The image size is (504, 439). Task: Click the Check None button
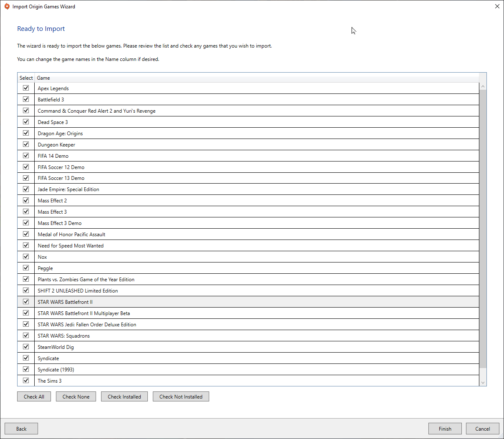[76, 396]
